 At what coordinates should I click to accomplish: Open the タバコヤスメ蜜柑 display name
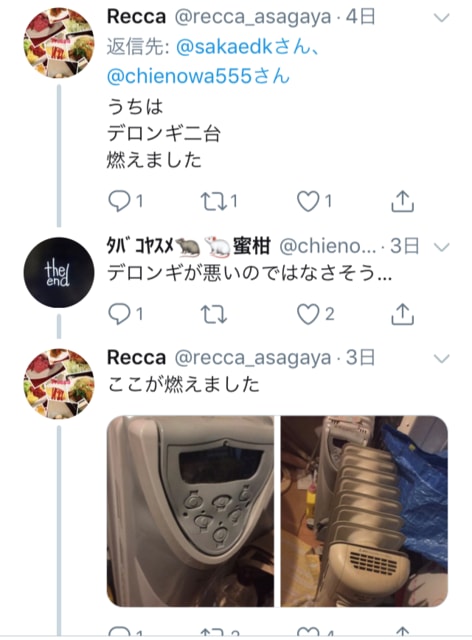(188, 246)
